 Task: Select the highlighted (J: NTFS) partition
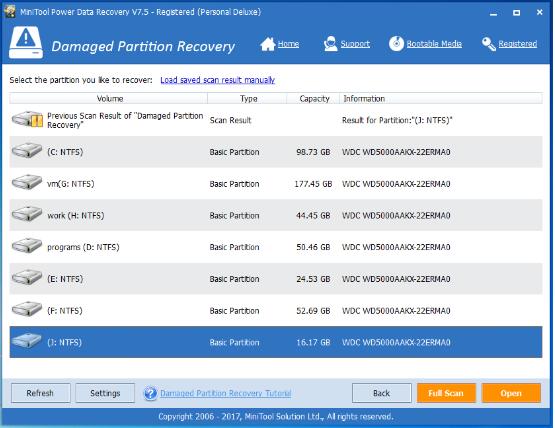click(276, 342)
